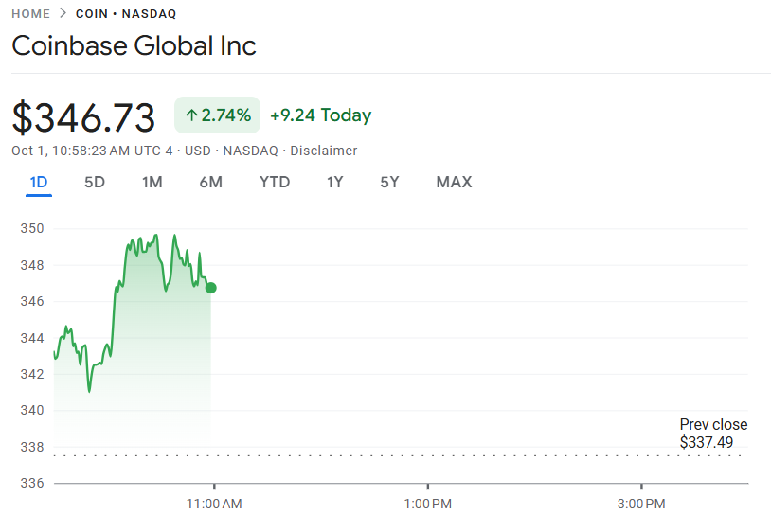The height and width of the screenshot is (532, 771).
Task: Click the breadcrumb chevron separator icon
Action: pyautogui.click(x=63, y=14)
